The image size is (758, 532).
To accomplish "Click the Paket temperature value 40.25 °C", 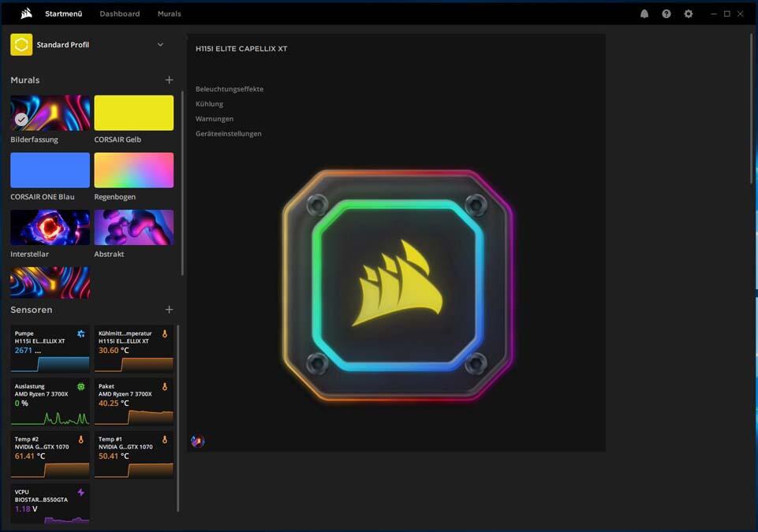I will point(114,403).
